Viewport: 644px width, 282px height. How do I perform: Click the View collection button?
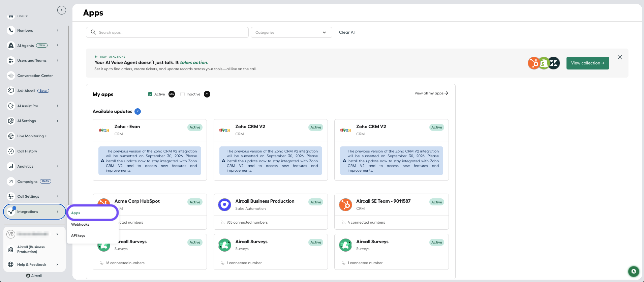tap(588, 63)
